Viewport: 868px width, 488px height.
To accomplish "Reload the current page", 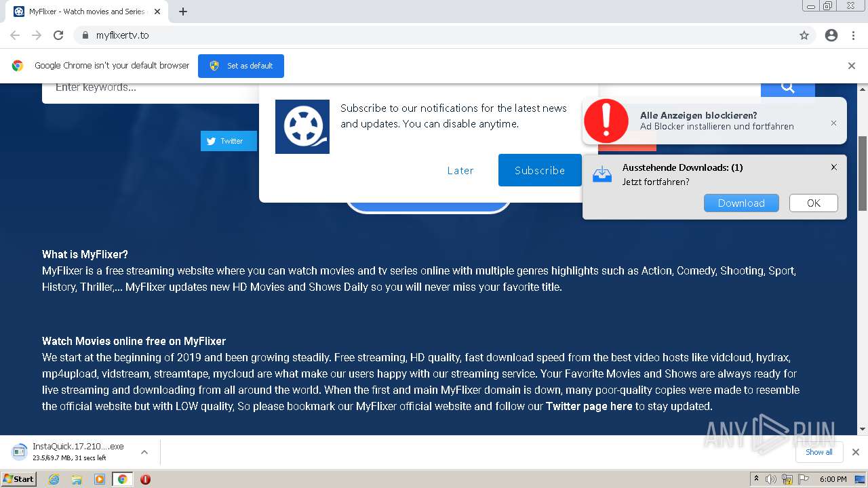I will point(58,35).
